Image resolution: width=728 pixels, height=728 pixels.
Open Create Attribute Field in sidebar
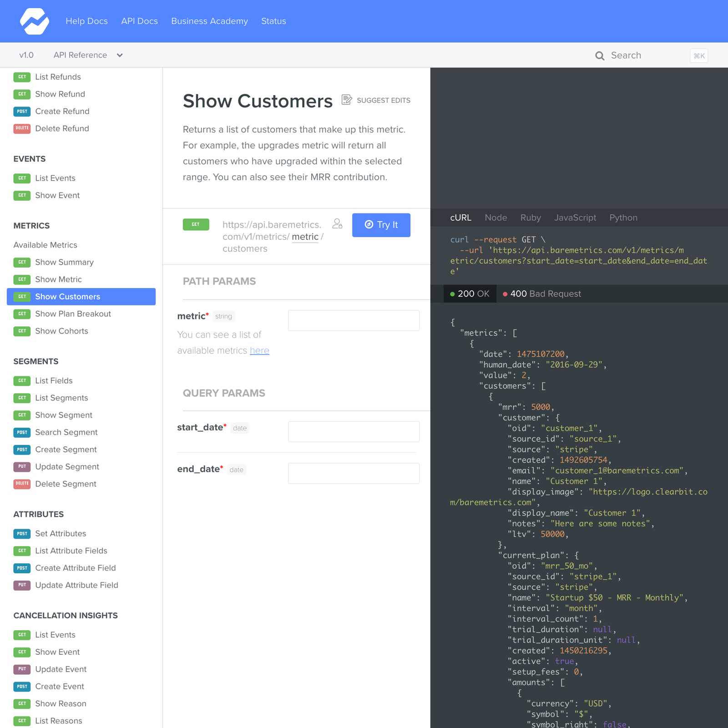(76, 568)
